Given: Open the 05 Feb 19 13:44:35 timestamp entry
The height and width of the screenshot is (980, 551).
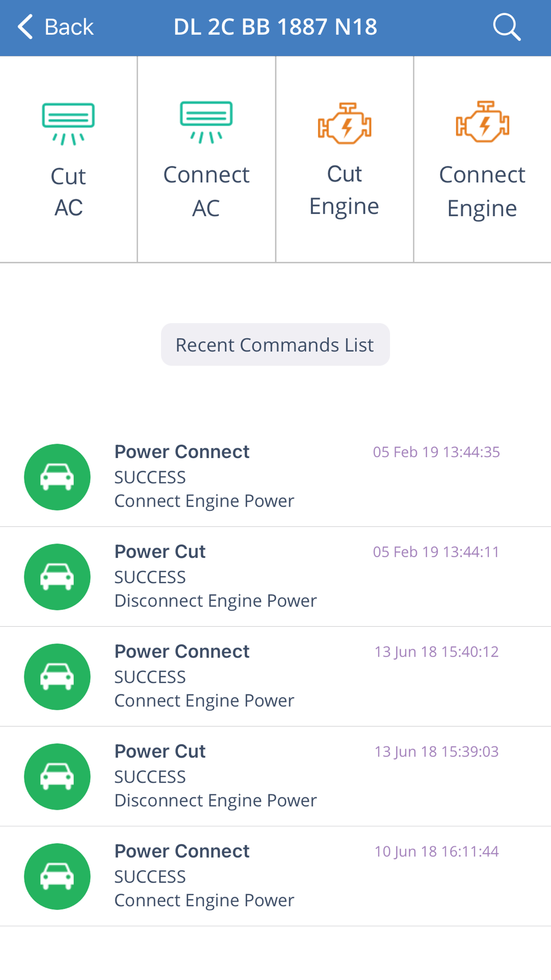Looking at the screenshot, I should tap(436, 452).
